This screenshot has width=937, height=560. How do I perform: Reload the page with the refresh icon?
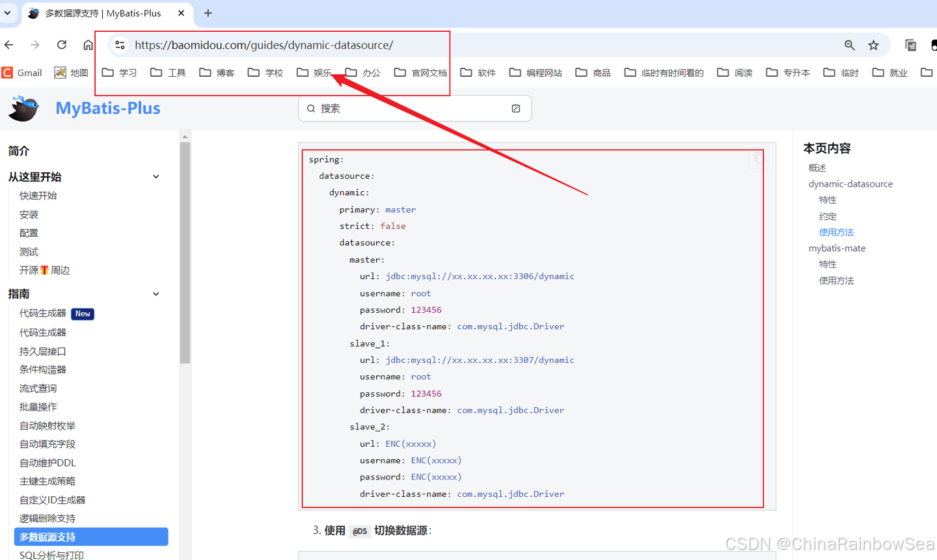[x=62, y=45]
